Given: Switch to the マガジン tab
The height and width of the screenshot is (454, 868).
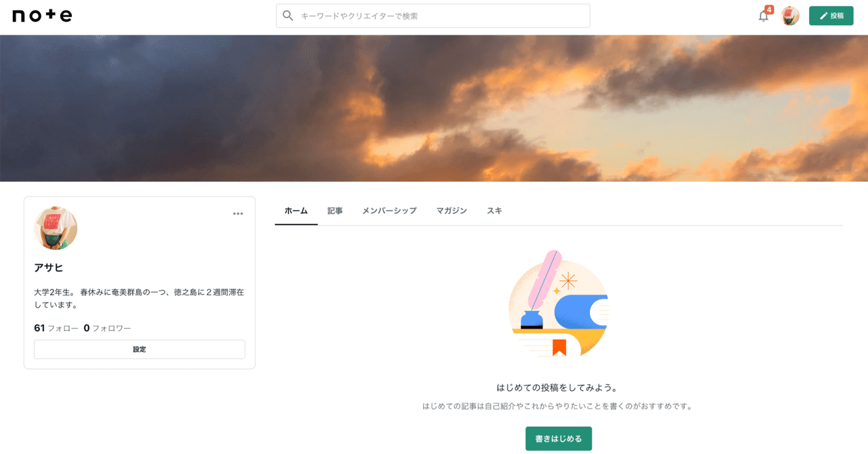Looking at the screenshot, I should pos(452,211).
